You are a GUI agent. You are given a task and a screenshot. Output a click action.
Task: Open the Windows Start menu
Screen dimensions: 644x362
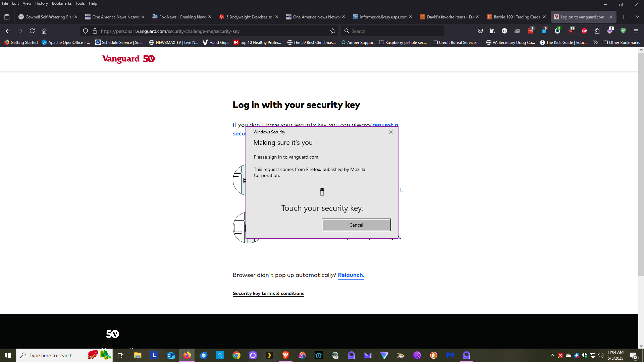(x=8, y=355)
